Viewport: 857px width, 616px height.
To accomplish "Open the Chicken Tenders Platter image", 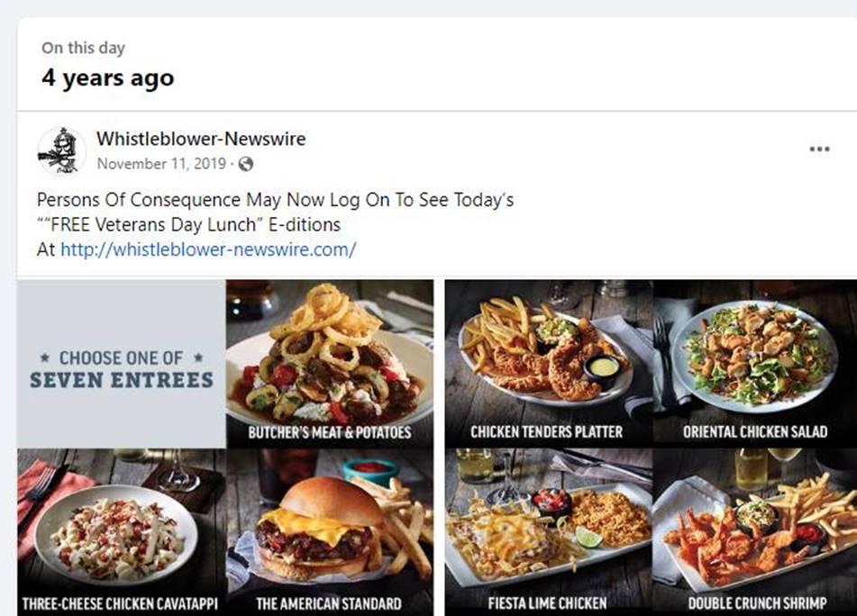I will click(549, 364).
